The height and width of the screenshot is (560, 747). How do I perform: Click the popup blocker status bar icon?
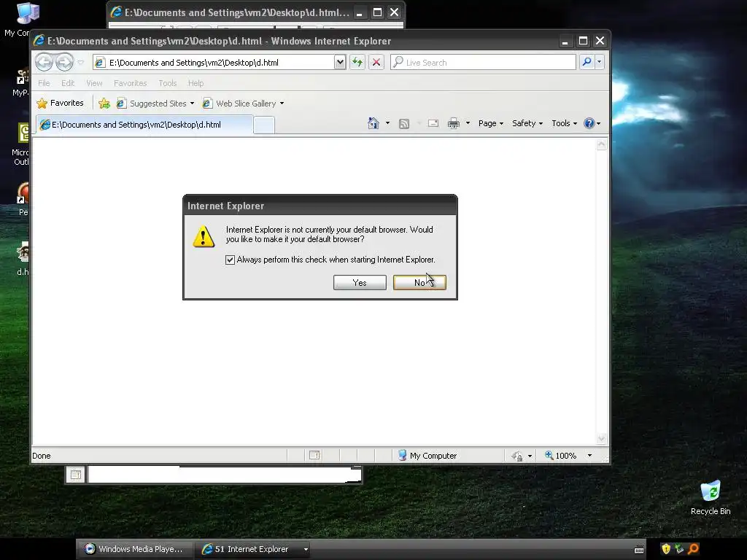tap(314, 456)
